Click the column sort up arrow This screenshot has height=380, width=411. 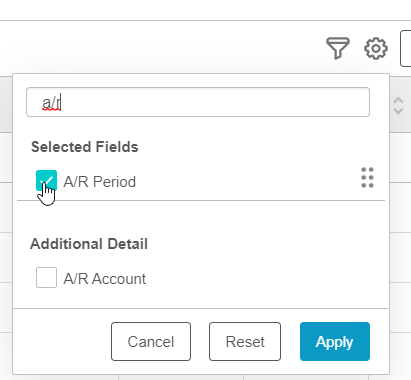pyautogui.click(x=398, y=101)
